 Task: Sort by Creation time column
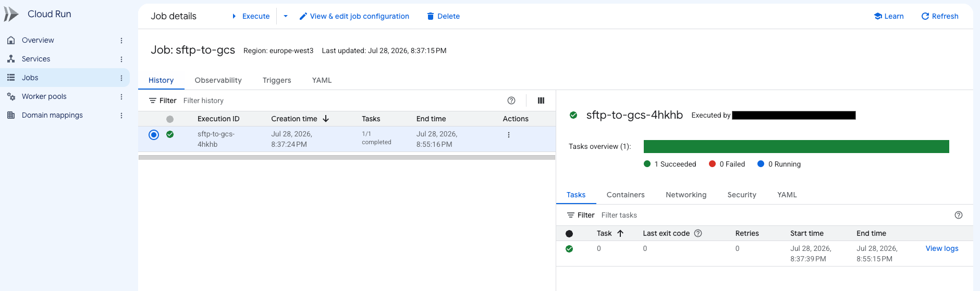pyautogui.click(x=300, y=119)
